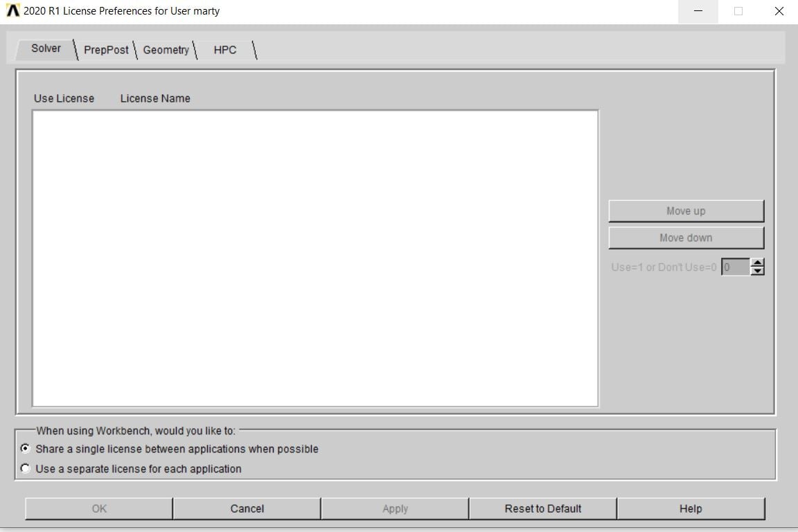Screen dimensions: 798x532
Task: Cancel the license preferences dialog
Action: (247, 508)
